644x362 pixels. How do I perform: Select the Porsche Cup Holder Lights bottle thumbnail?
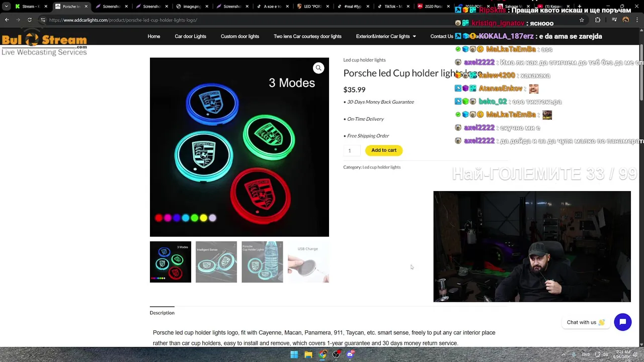tap(262, 262)
